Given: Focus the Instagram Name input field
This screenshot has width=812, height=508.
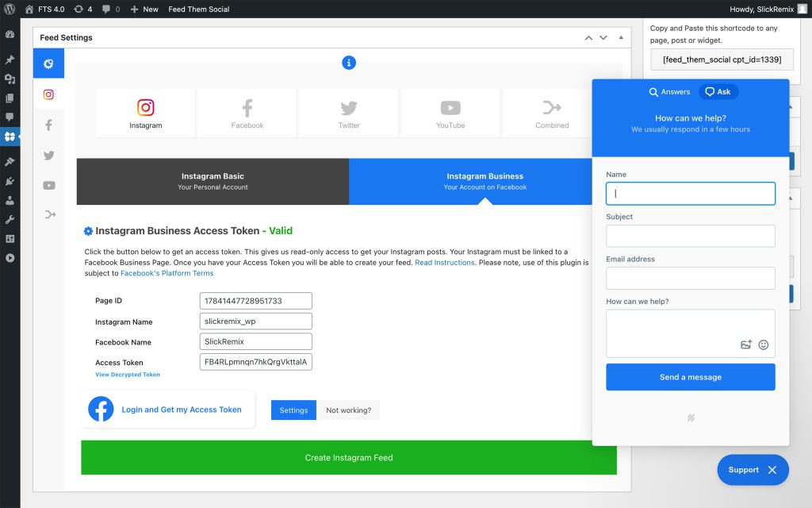Looking at the screenshot, I should 256,321.
